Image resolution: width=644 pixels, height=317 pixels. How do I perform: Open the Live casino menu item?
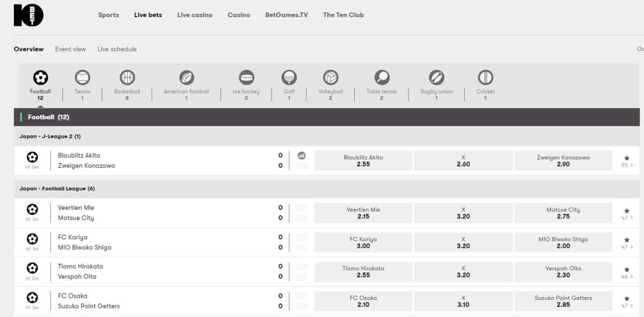(194, 15)
